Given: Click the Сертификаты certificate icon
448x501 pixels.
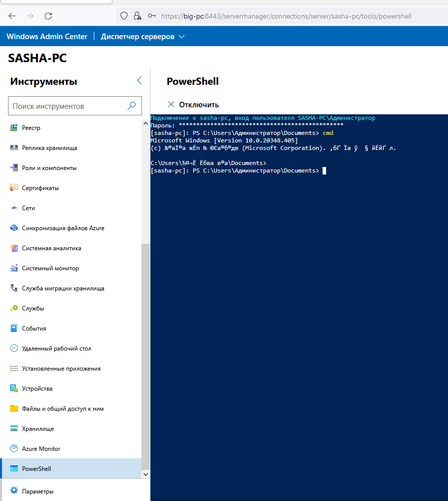Looking at the screenshot, I should [x=14, y=188].
